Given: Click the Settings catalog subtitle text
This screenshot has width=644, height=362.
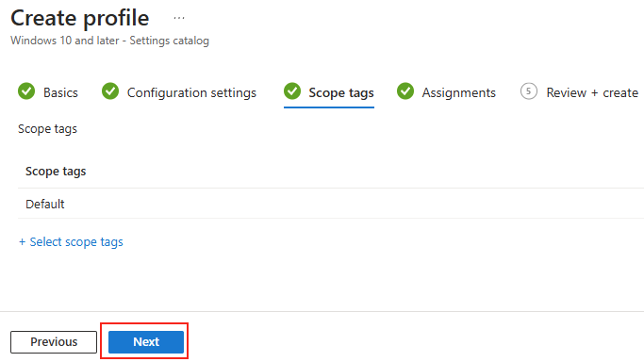Looking at the screenshot, I should click(x=169, y=41).
